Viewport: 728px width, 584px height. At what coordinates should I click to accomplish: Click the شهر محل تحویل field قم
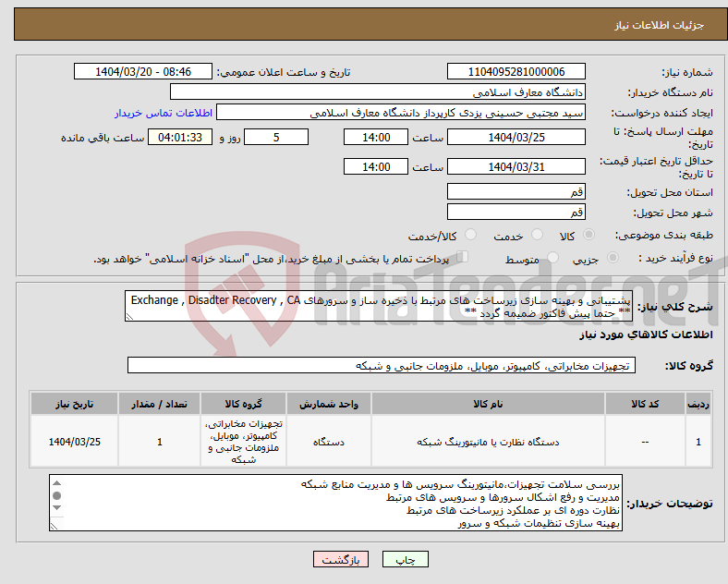[516, 213]
